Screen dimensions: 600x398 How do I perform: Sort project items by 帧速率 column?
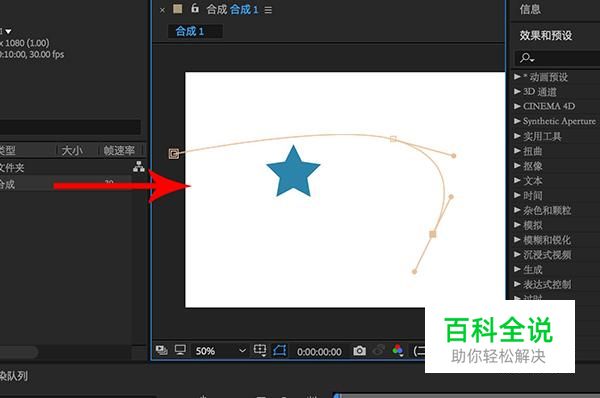(x=119, y=150)
